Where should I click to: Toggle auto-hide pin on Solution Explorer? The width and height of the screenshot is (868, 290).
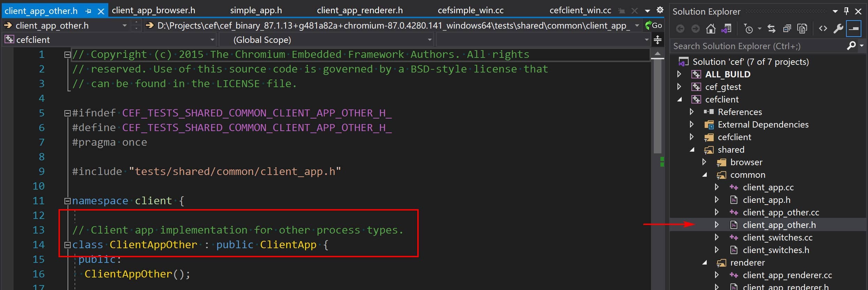[846, 11]
